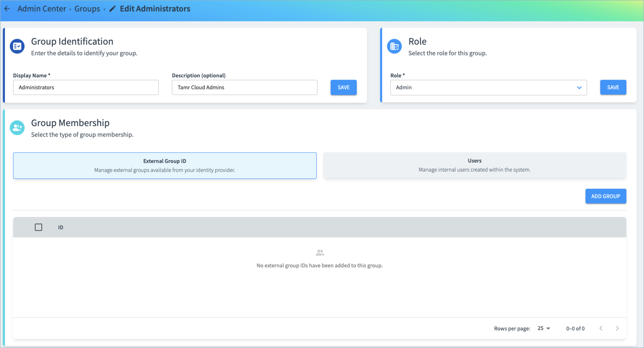Click the Group Identification checklist icon
644x348 pixels.
tap(17, 46)
